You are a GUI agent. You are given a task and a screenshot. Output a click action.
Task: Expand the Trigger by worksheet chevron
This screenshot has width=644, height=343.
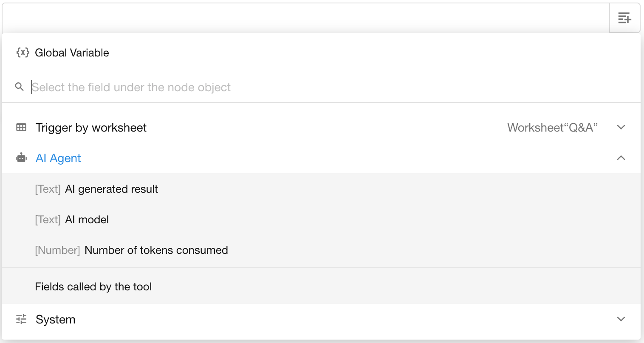point(621,127)
